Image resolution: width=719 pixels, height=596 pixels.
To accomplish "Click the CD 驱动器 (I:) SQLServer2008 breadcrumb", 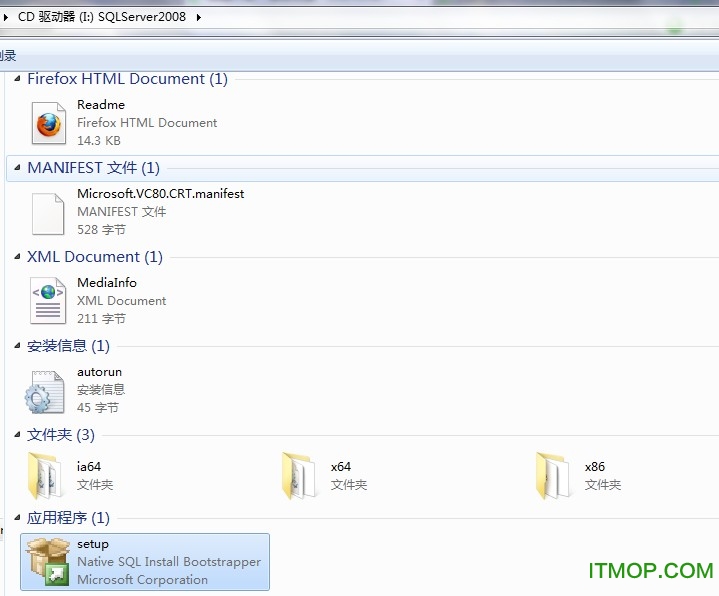I will pos(101,17).
